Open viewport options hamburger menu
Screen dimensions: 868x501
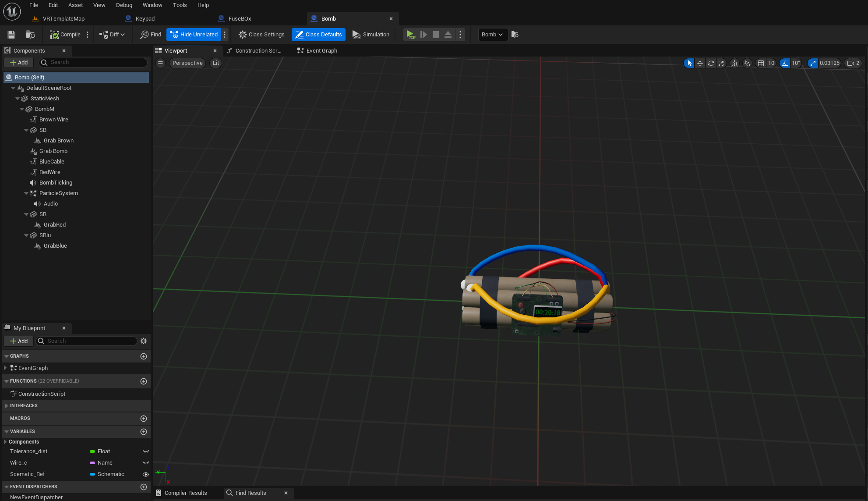[161, 63]
